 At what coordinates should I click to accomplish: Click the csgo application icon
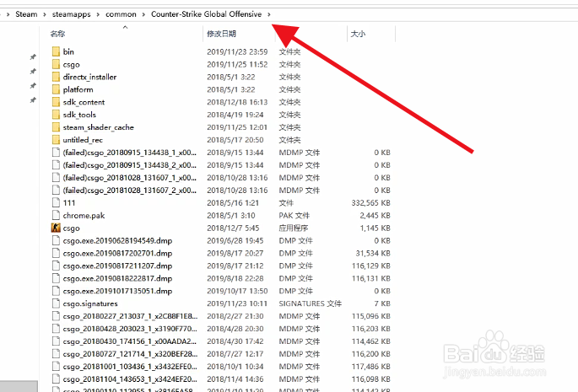click(x=56, y=228)
